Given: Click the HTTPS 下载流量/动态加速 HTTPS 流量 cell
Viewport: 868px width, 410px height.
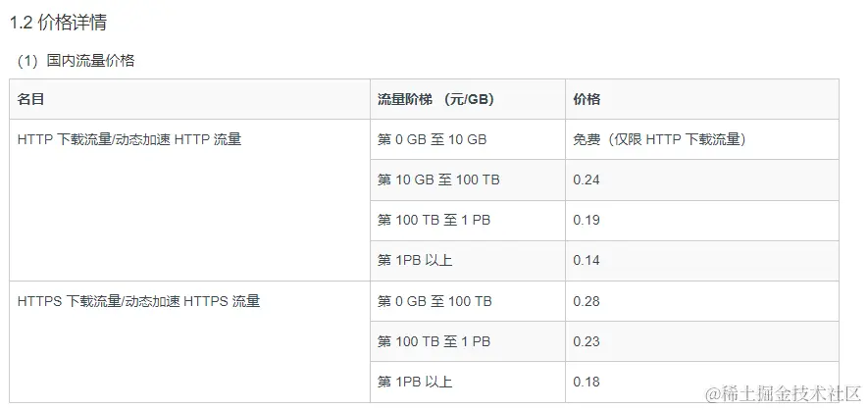Looking at the screenshot, I should [x=190, y=341].
